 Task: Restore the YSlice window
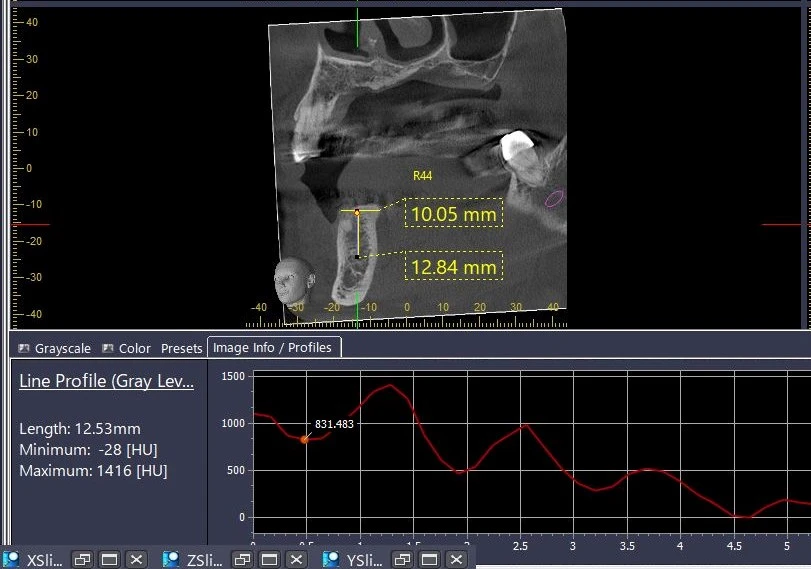402,559
